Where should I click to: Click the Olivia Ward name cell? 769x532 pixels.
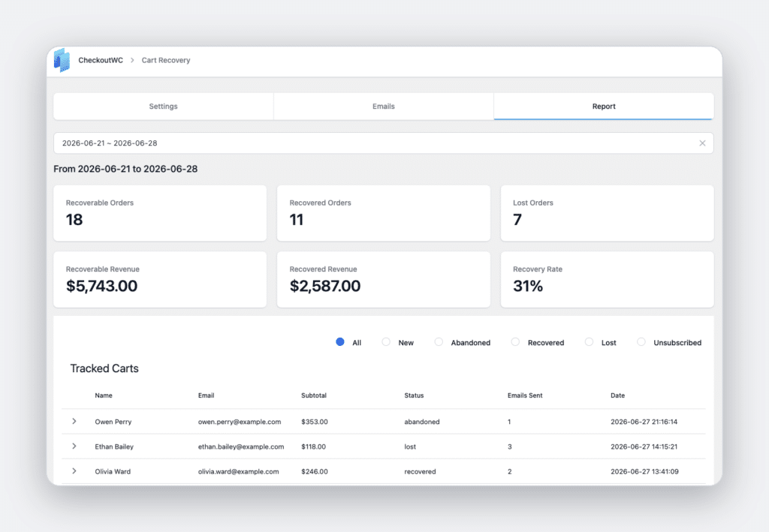coord(113,472)
